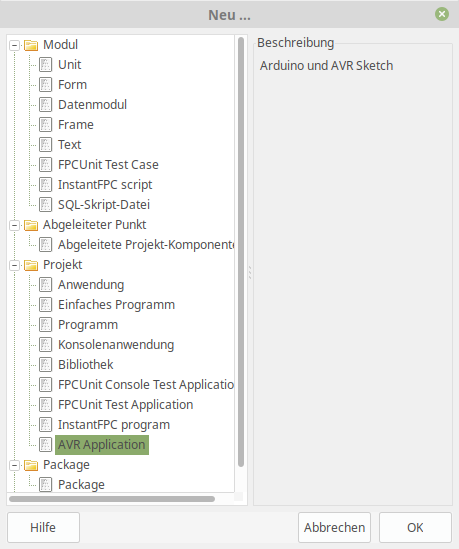The height and width of the screenshot is (549, 459).
Task: Click the icon next to FPCUnit Test Case
Action: pyautogui.click(x=46, y=165)
